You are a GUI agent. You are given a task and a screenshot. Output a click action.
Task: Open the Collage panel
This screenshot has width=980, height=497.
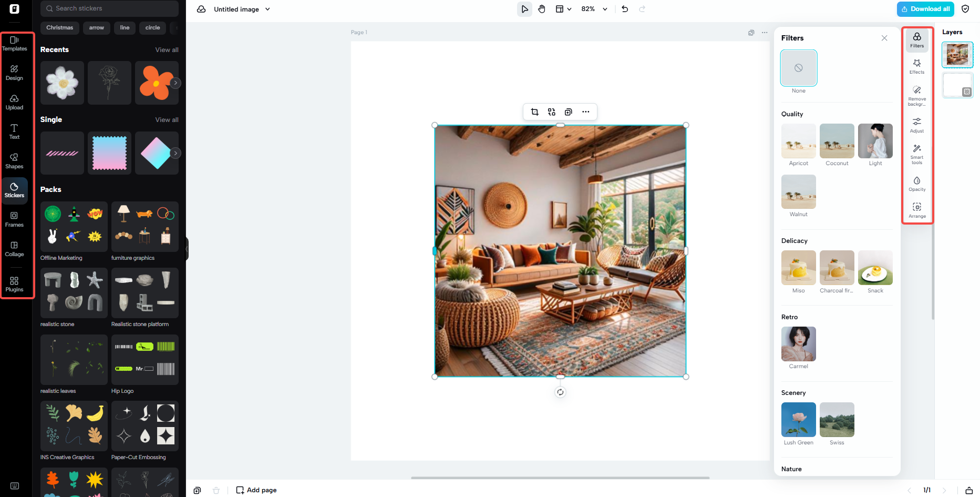[14, 249]
